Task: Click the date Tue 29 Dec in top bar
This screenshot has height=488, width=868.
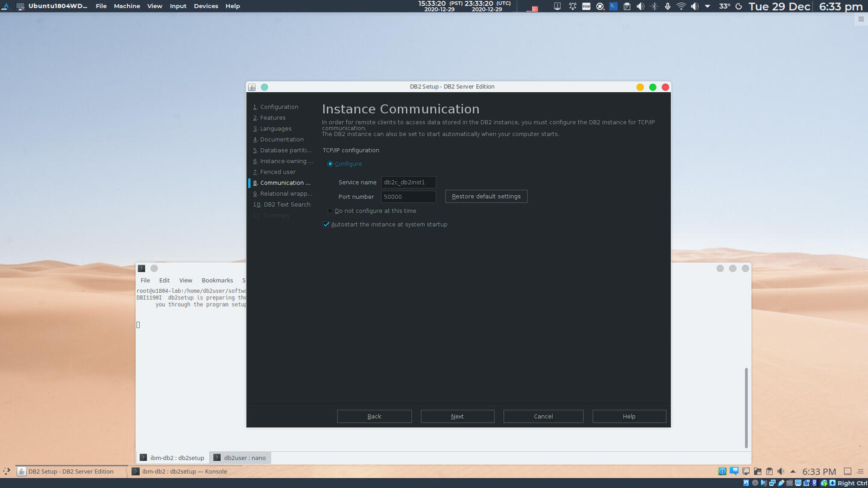Action: (779, 6)
